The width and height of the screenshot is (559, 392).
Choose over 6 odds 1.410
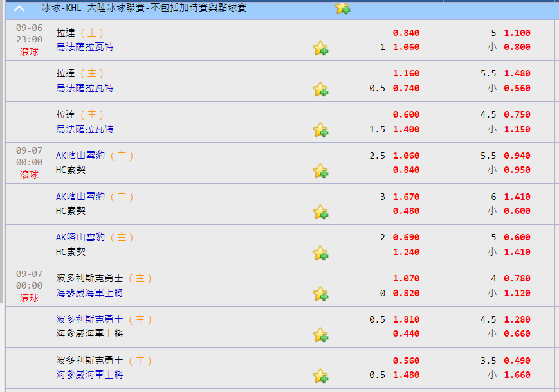pyautogui.click(x=517, y=197)
